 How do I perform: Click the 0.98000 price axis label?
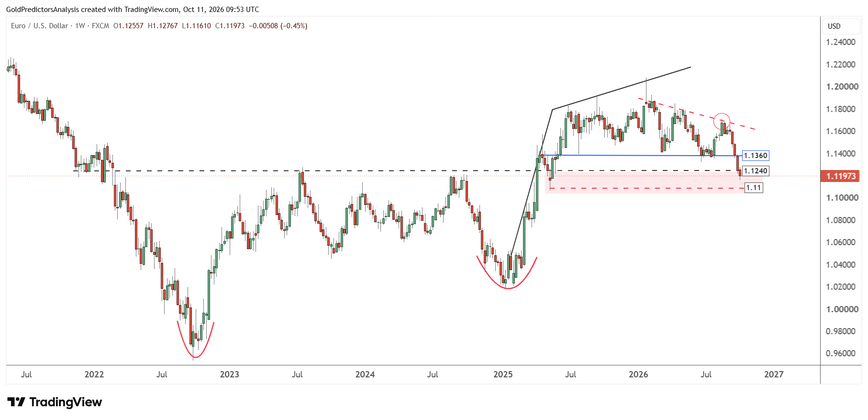point(841,331)
